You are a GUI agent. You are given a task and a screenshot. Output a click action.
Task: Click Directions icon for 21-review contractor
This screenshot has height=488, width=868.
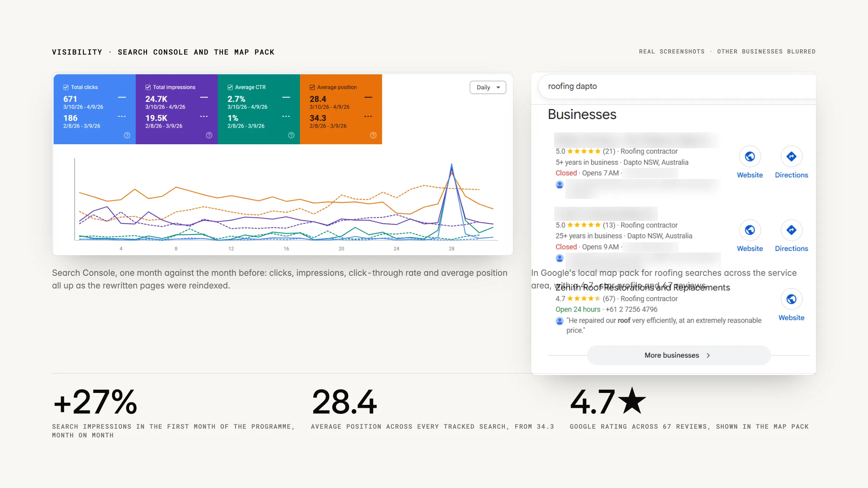(x=791, y=157)
